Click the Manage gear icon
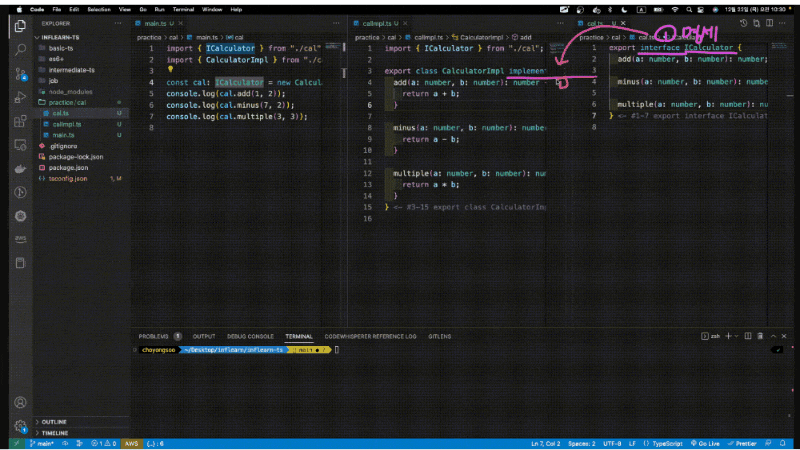800x450 pixels. [20, 427]
